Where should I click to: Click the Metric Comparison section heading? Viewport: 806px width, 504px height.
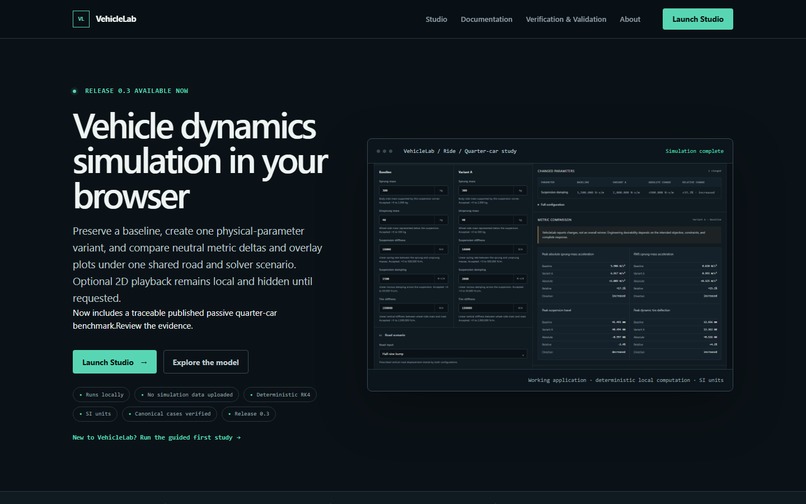click(554, 220)
